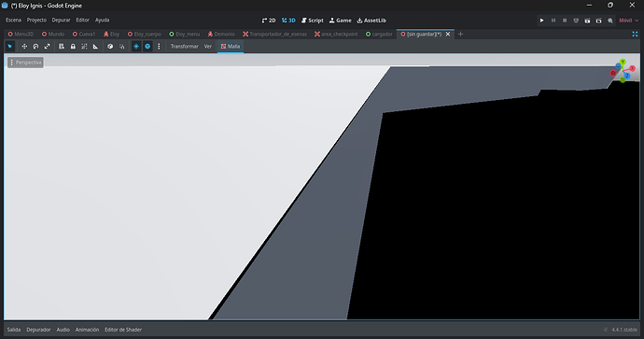Click the Y axis on orientation gizmo
The image size is (644, 339).
point(623,62)
